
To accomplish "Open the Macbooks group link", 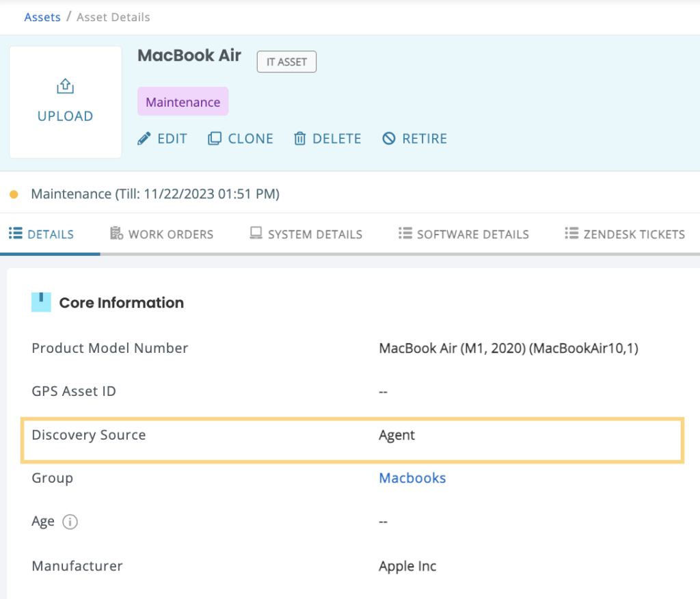I will [412, 478].
